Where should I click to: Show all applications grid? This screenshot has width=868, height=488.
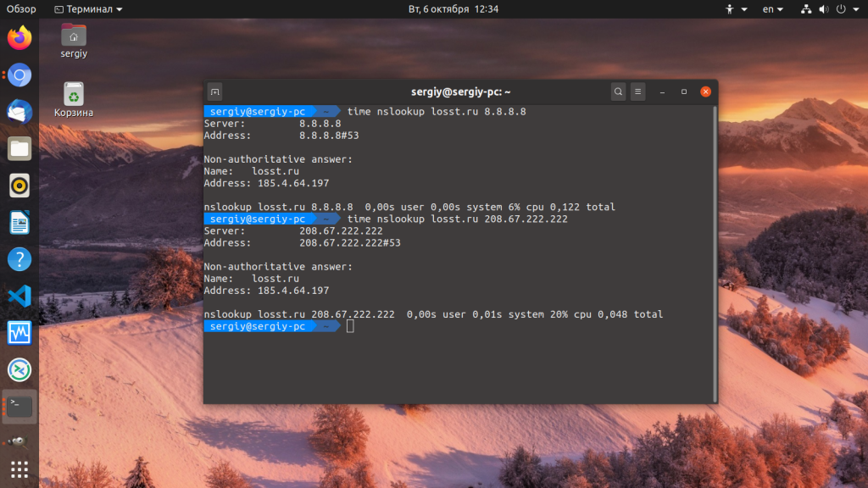coord(19,469)
